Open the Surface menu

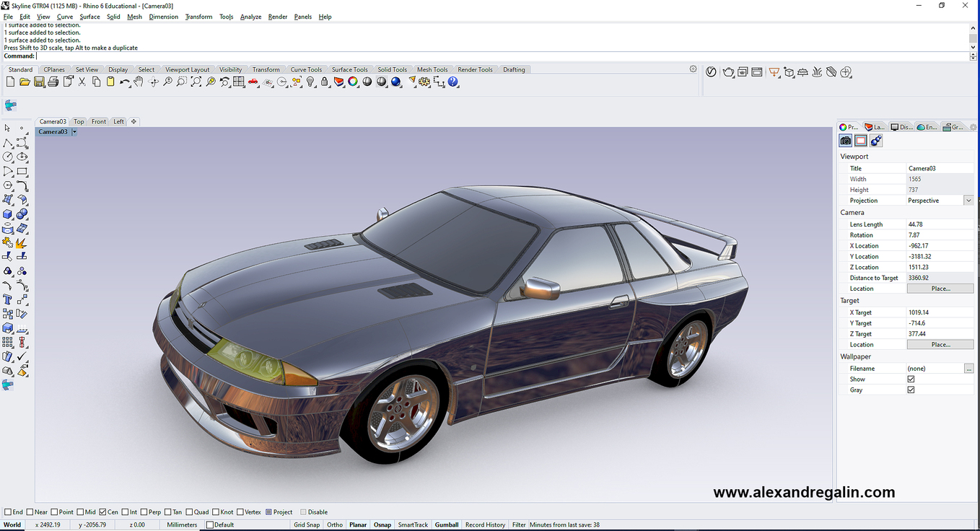click(x=89, y=17)
